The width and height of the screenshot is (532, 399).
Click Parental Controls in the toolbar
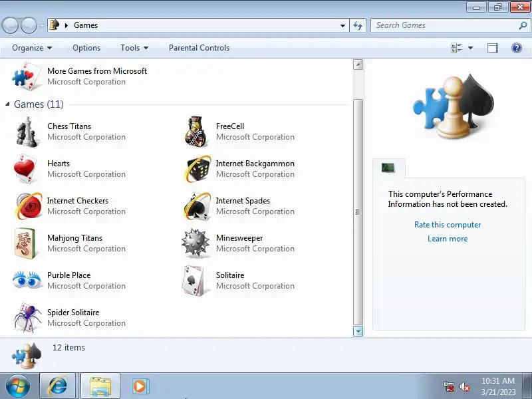coord(199,48)
